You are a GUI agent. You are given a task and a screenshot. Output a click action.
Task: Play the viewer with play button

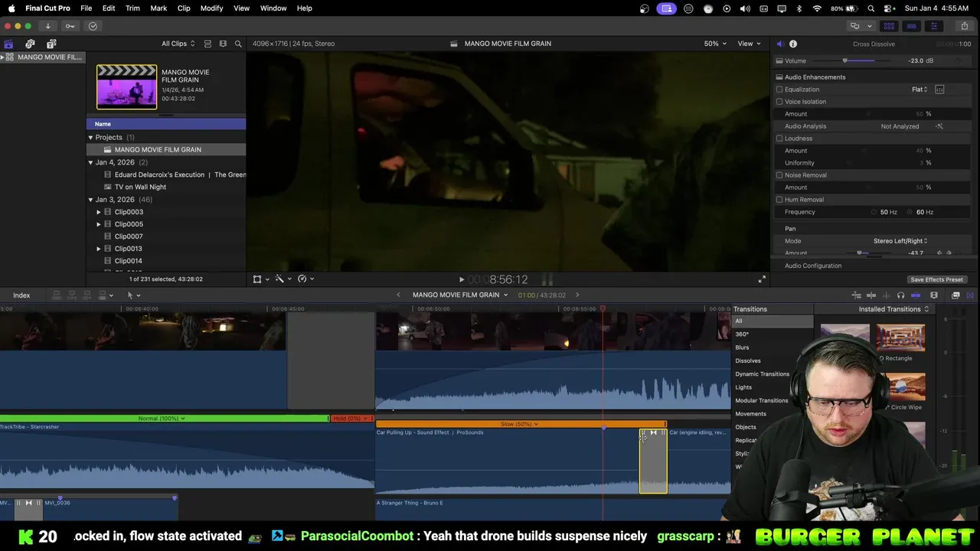461,280
